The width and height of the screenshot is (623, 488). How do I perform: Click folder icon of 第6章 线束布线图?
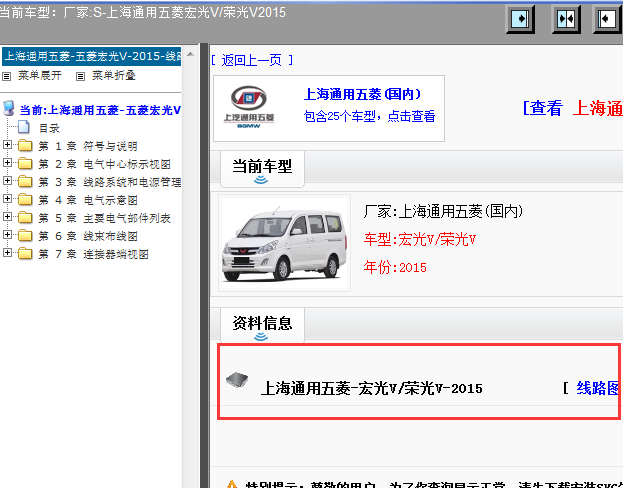point(25,236)
